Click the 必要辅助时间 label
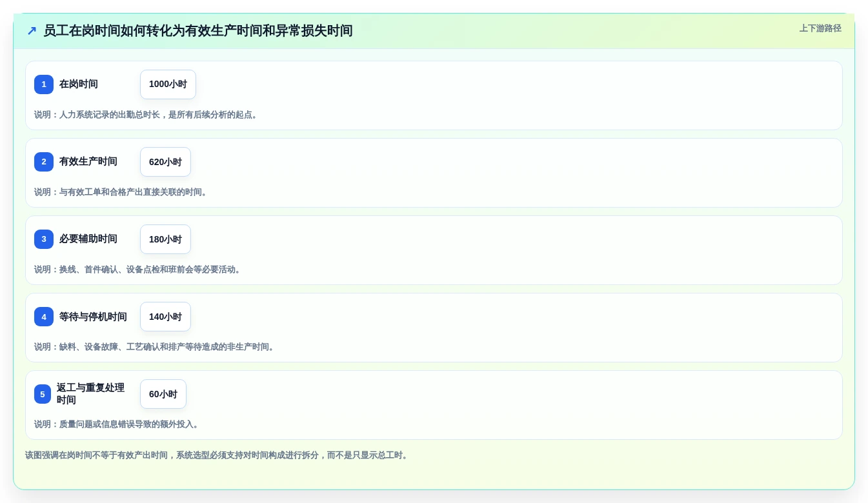This screenshot has width=868, height=503. point(88,239)
